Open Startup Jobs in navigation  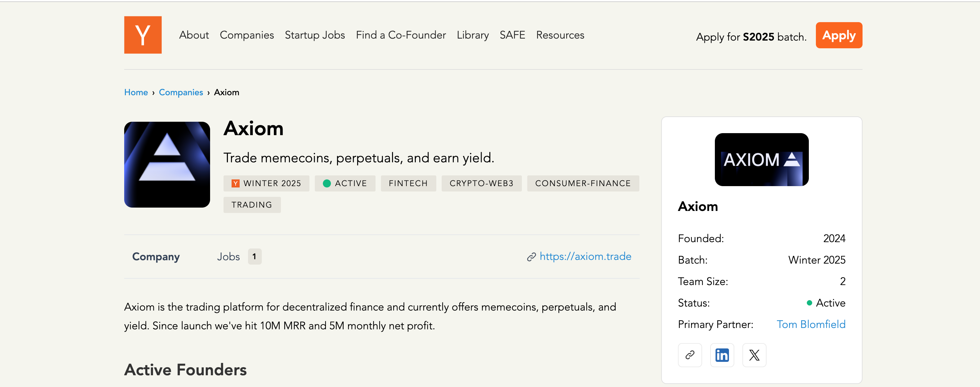pyautogui.click(x=314, y=35)
